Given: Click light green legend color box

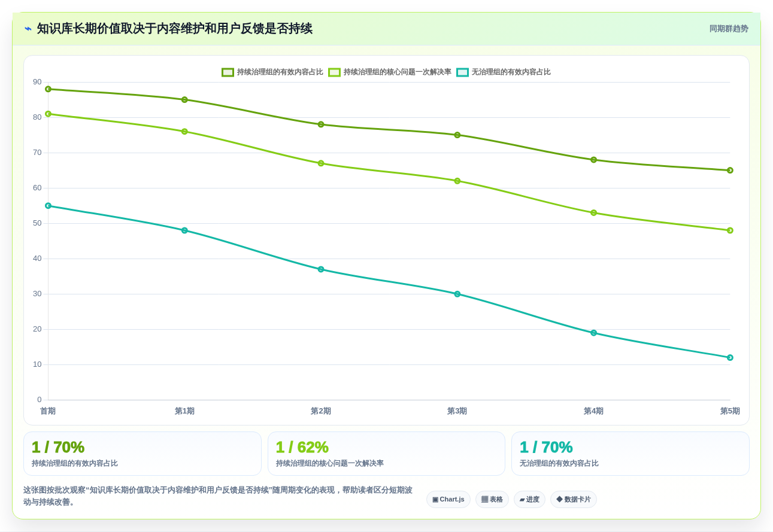Looking at the screenshot, I should (334, 72).
